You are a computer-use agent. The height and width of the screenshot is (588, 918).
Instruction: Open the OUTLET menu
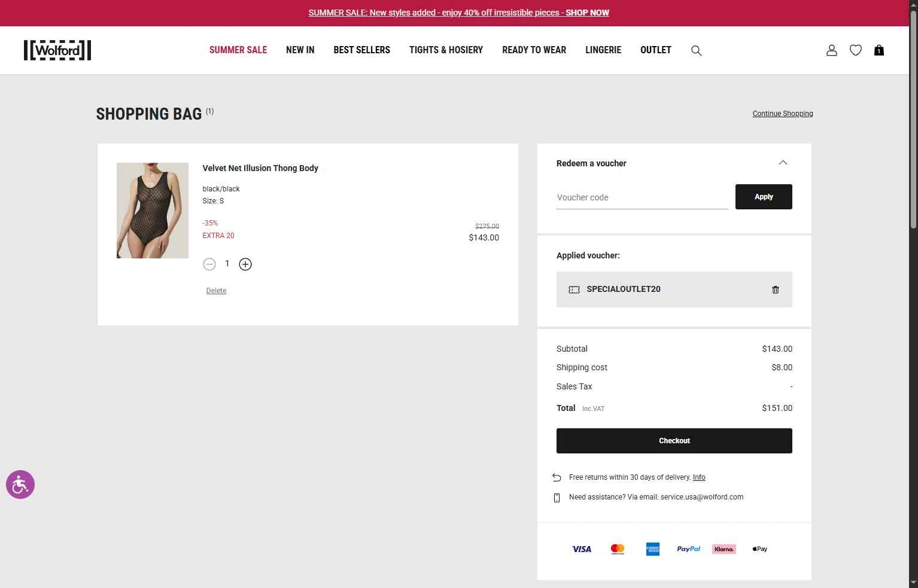point(656,50)
